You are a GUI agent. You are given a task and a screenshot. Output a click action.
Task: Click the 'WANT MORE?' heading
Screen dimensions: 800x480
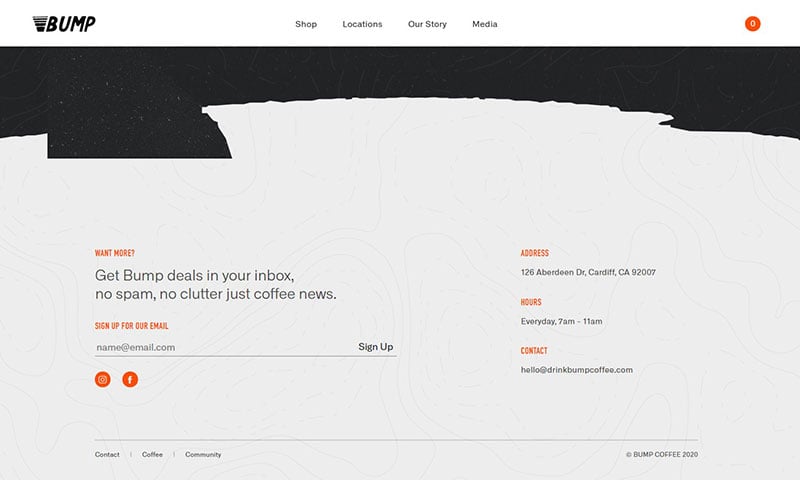[x=115, y=253]
